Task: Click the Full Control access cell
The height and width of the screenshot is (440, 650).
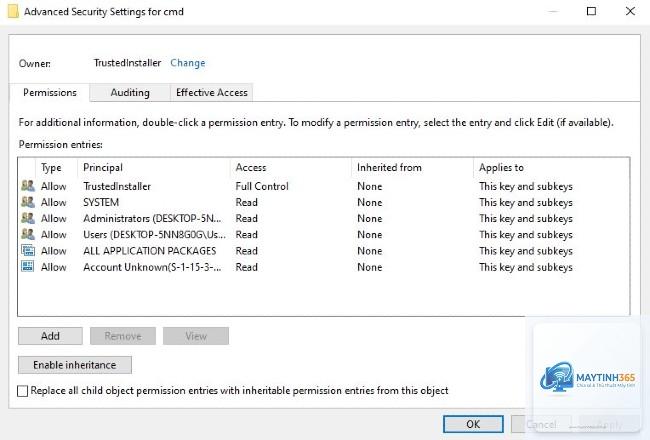Action: point(262,186)
